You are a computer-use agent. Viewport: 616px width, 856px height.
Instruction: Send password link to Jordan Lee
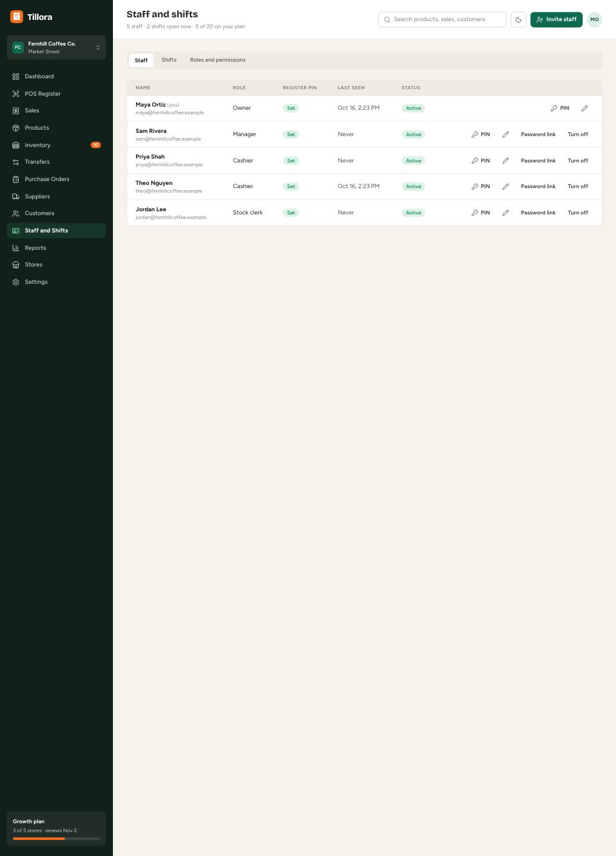538,213
